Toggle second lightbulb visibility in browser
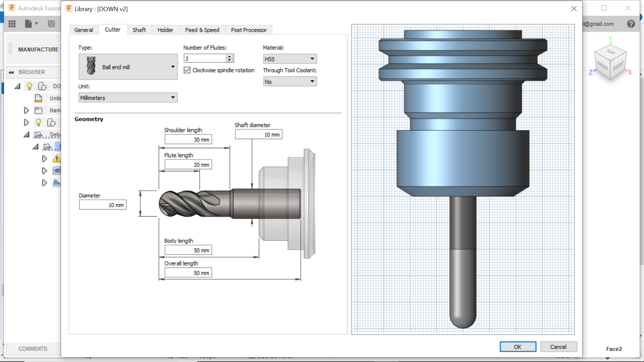Screen dimensions: 644x362 [39, 123]
